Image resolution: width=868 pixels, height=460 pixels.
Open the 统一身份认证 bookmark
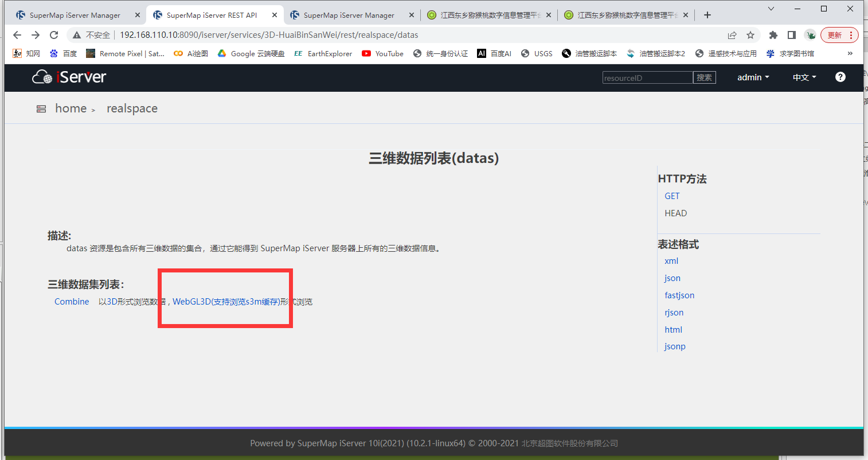pos(440,53)
